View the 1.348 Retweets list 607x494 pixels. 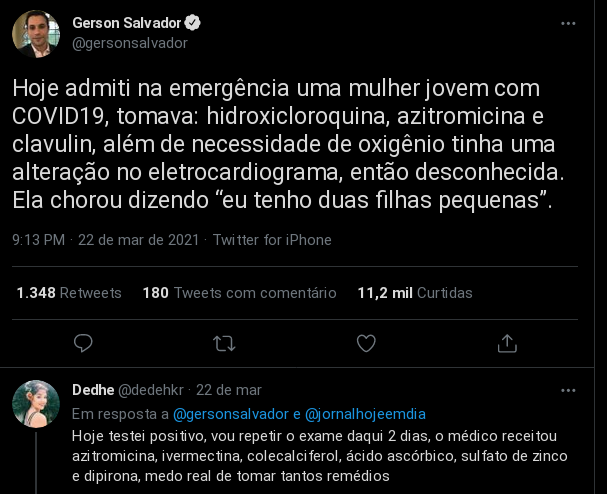(69, 293)
